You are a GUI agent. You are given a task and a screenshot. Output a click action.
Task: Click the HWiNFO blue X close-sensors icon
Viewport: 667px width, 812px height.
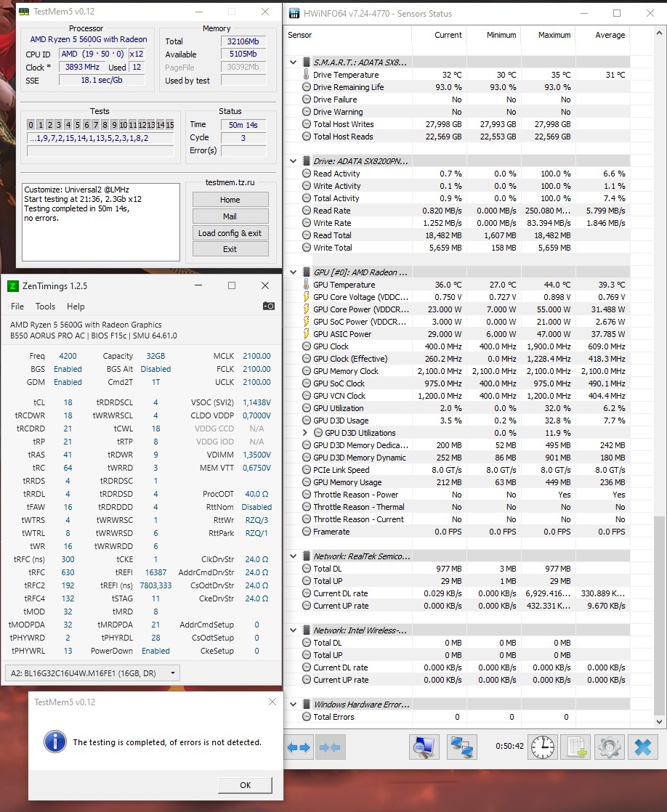point(642,747)
